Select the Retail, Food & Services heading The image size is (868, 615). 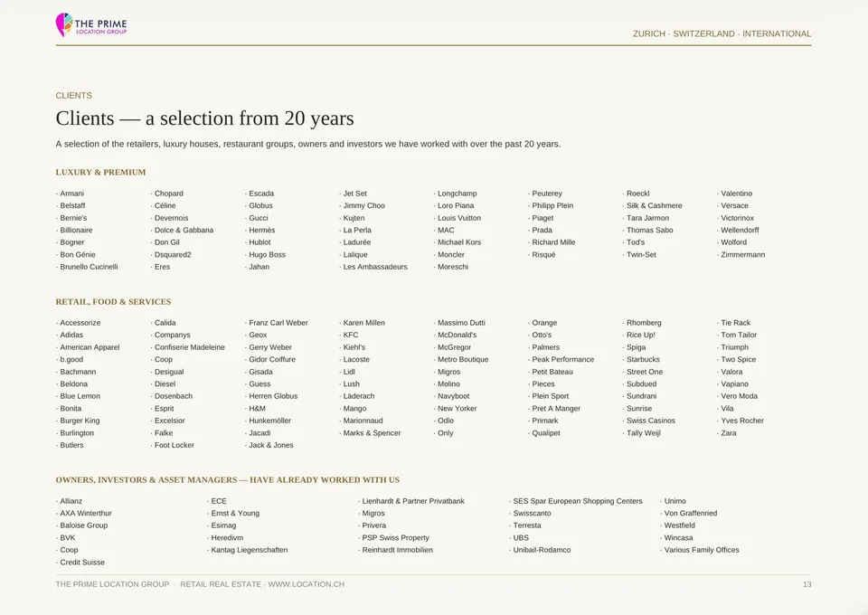(114, 302)
